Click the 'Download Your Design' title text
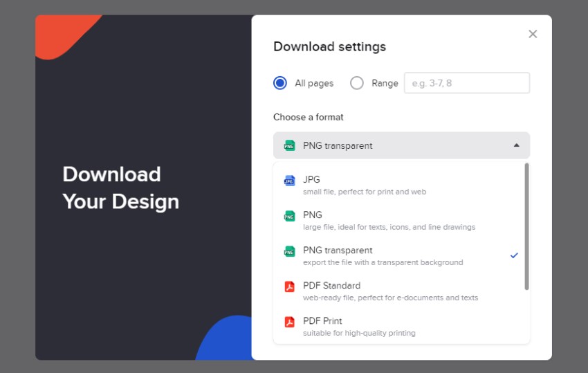The image size is (588, 373). pos(121,188)
